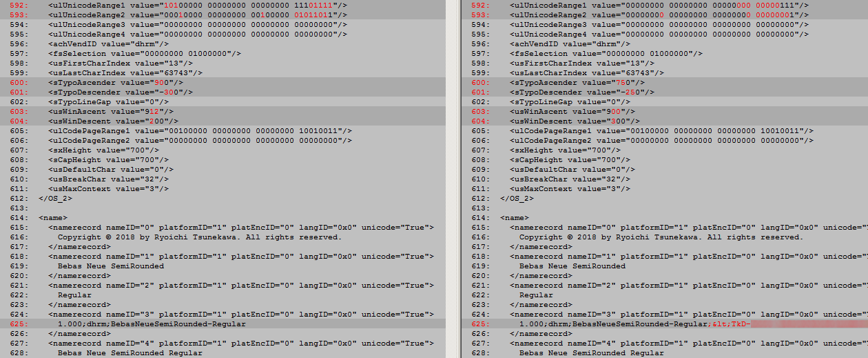
Task: Click "Regular" on line 622, left pane
Action: pos(74,295)
